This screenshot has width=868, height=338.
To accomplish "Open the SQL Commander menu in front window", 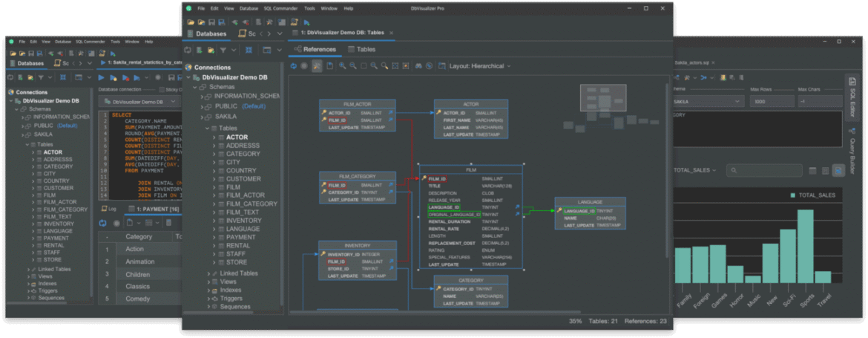I will coord(280,9).
